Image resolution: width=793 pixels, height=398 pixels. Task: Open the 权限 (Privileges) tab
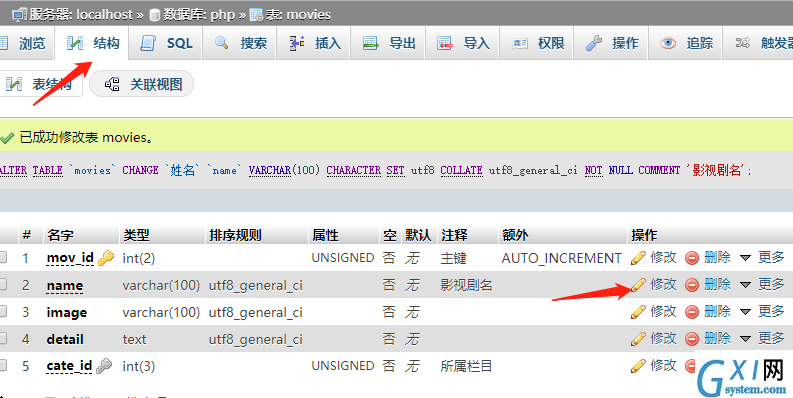[x=537, y=43]
